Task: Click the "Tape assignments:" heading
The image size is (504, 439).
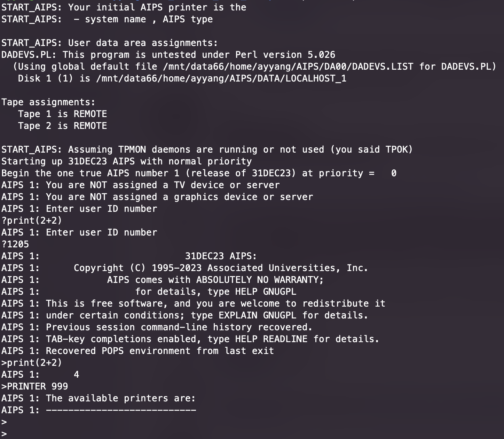Action: pyautogui.click(x=48, y=102)
